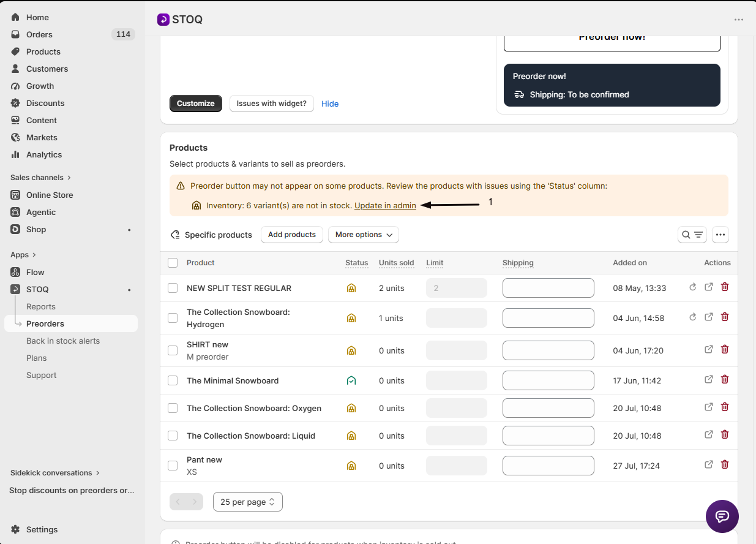The image size is (756, 544).
Task: Open external link for Pant new
Action: (x=709, y=464)
